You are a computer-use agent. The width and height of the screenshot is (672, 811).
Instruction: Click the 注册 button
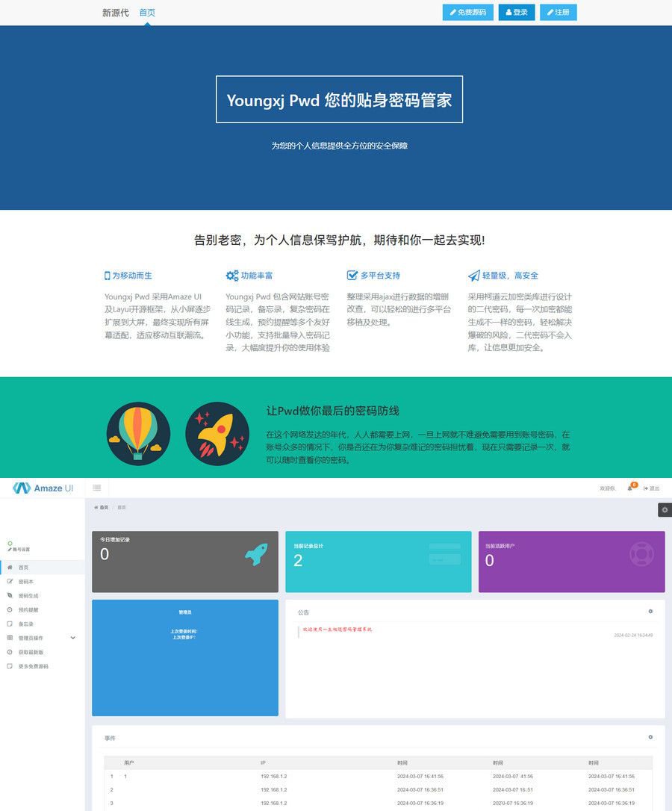pyautogui.click(x=559, y=13)
